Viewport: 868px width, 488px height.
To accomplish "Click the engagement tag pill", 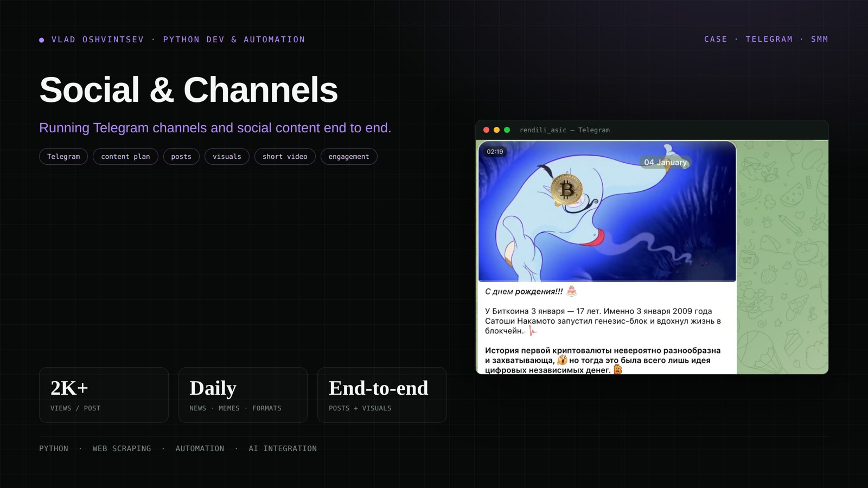I will (349, 157).
